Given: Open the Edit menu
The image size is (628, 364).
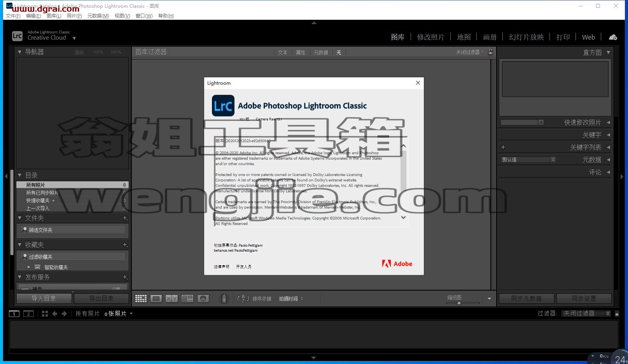Looking at the screenshot, I should (33, 16).
